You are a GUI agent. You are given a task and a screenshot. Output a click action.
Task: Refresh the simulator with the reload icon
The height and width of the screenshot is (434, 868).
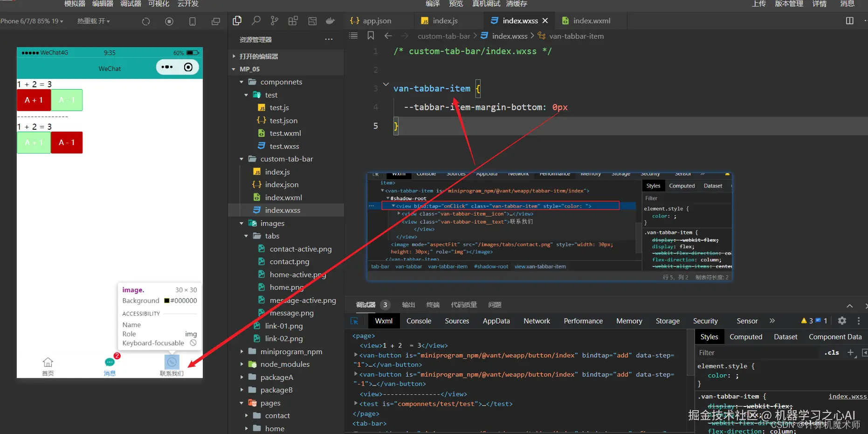(x=146, y=21)
